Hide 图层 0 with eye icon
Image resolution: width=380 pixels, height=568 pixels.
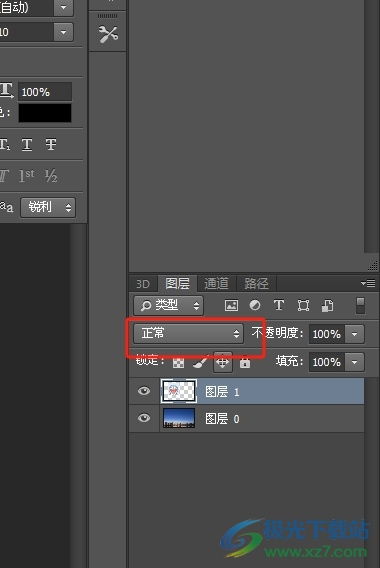click(x=144, y=418)
